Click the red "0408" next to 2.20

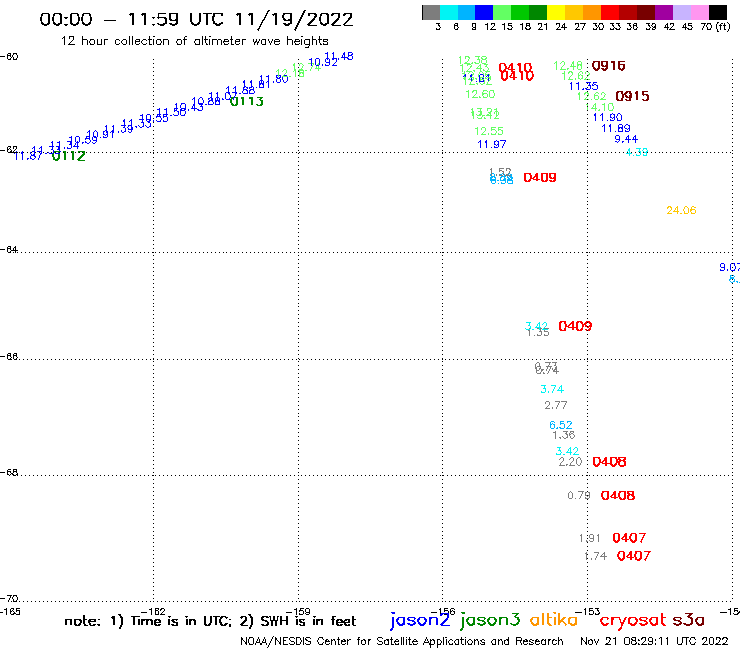coord(609,462)
